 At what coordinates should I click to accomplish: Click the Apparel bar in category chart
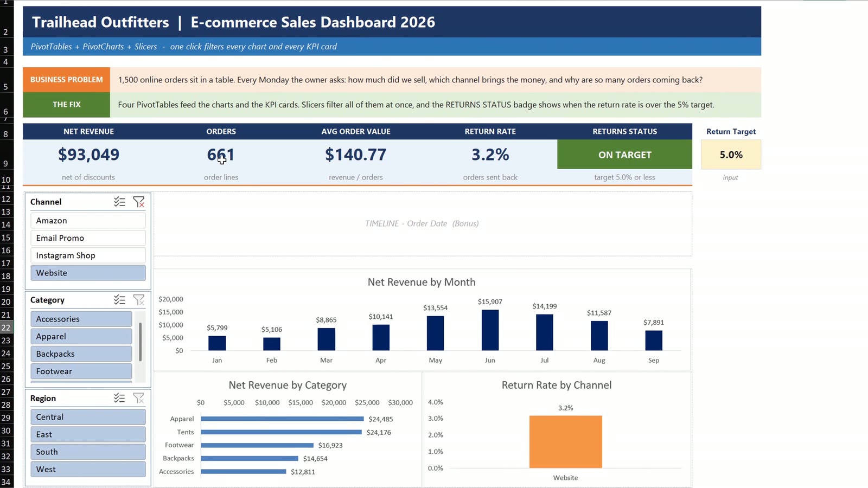[282, 419]
